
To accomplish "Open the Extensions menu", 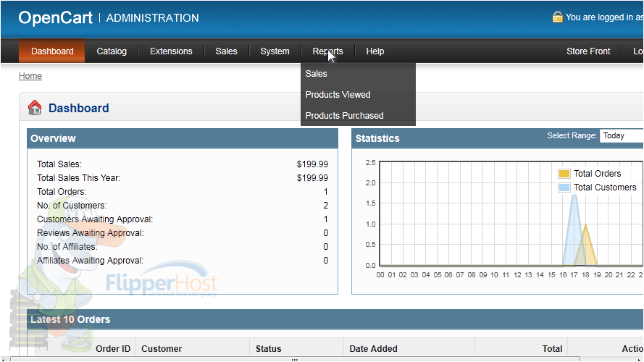I will [171, 51].
